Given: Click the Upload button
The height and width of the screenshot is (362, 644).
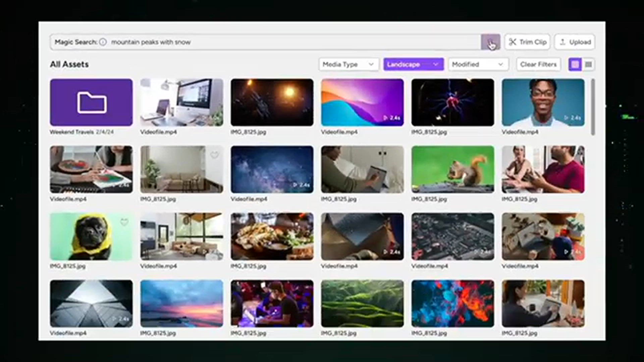Looking at the screenshot, I should tap(575, 42).
